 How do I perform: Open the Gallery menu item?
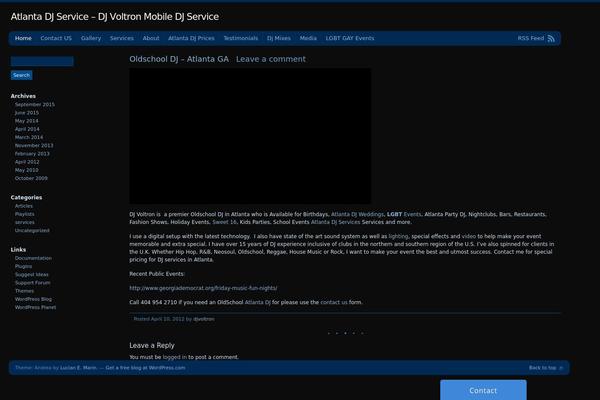pos(91,38)
